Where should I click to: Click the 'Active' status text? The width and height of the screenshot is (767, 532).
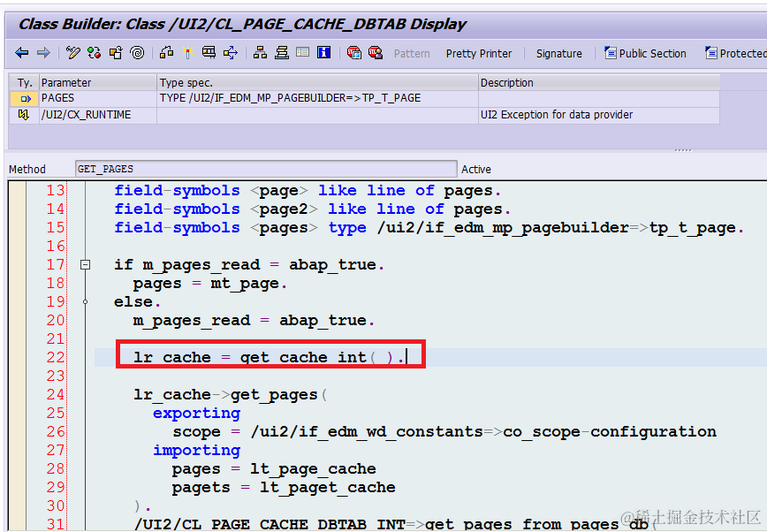pos(476,170)
